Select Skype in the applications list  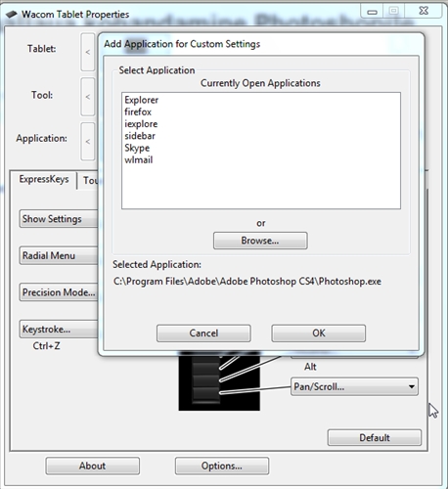[137, 148]
